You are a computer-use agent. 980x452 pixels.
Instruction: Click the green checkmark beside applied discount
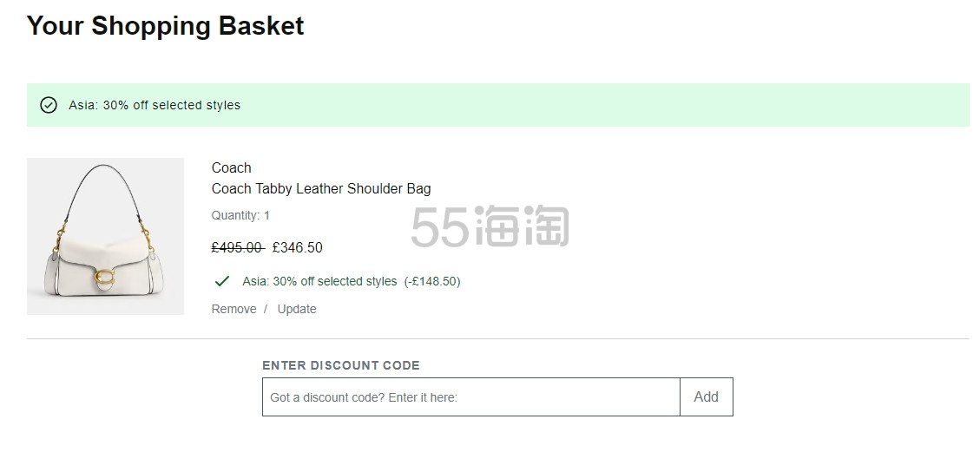click(x=222, y=281)
